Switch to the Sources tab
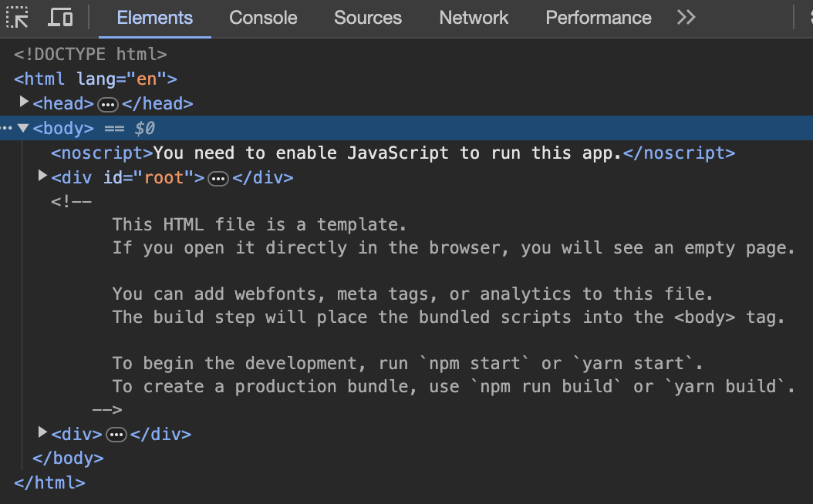The image size is (813, 504). pos(368,17)
